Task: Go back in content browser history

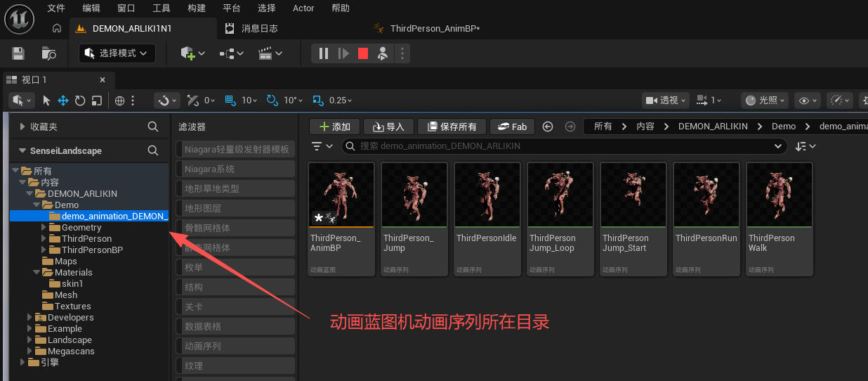Action: pos(548,127)
